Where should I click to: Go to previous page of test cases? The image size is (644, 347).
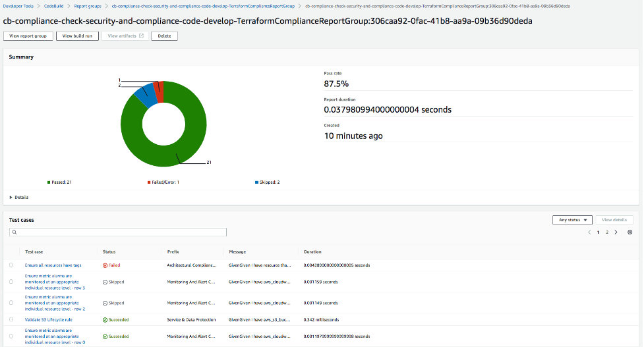(589, 232)
